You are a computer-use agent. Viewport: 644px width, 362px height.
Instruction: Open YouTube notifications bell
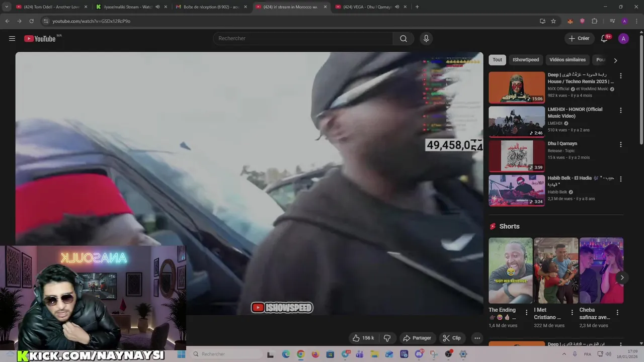click(605, 39)
